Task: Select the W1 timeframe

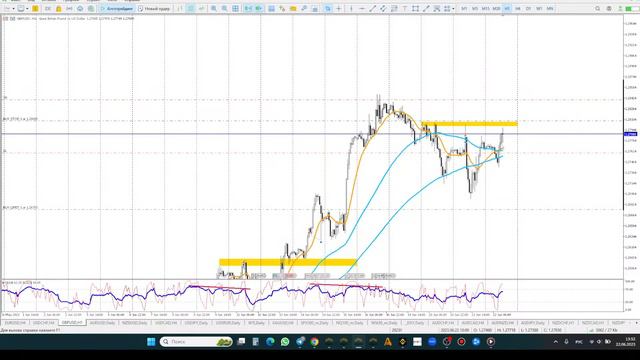Action: coord(539,9)
